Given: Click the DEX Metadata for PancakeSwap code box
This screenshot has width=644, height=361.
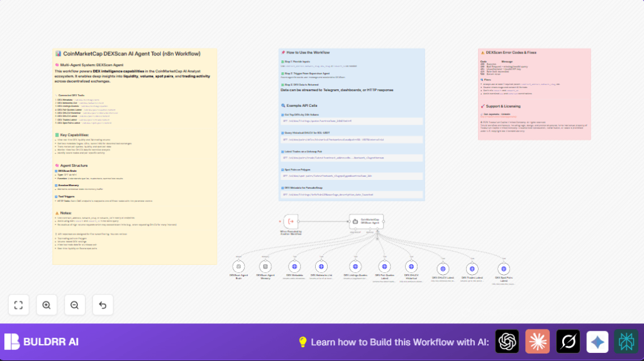Looking at the screenshot, I should coord(352,195).
